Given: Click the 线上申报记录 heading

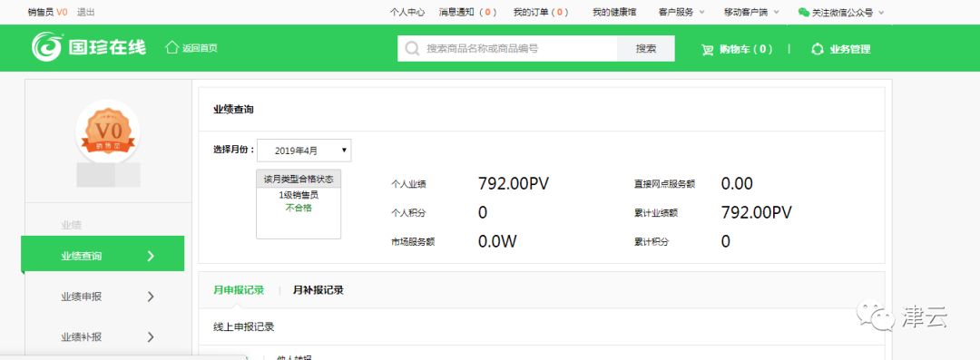Looking at the screenshot, I should 244,326.
